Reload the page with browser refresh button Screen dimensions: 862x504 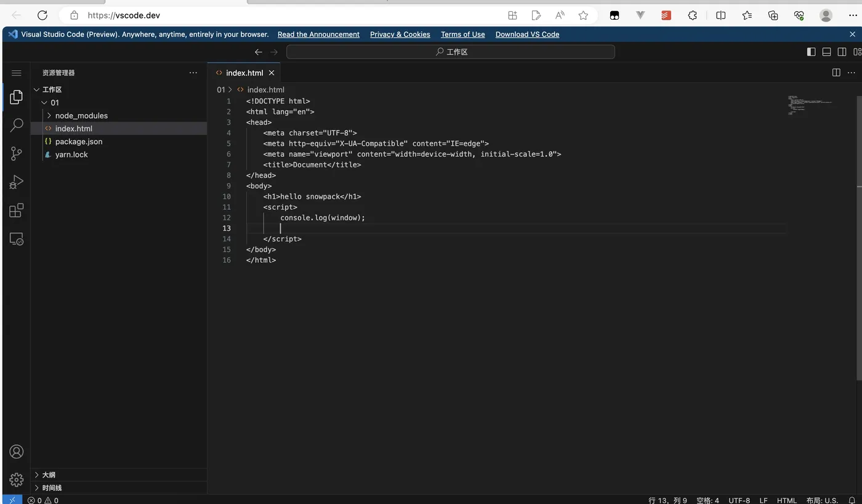(x=42, y=15)
